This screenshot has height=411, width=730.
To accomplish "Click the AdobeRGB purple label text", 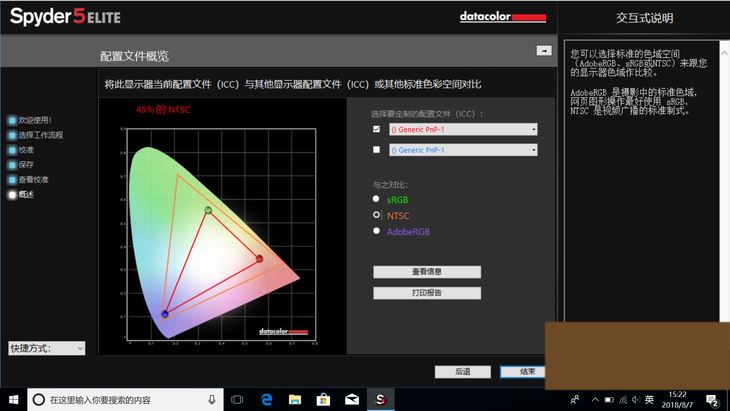I will point(408,232).
